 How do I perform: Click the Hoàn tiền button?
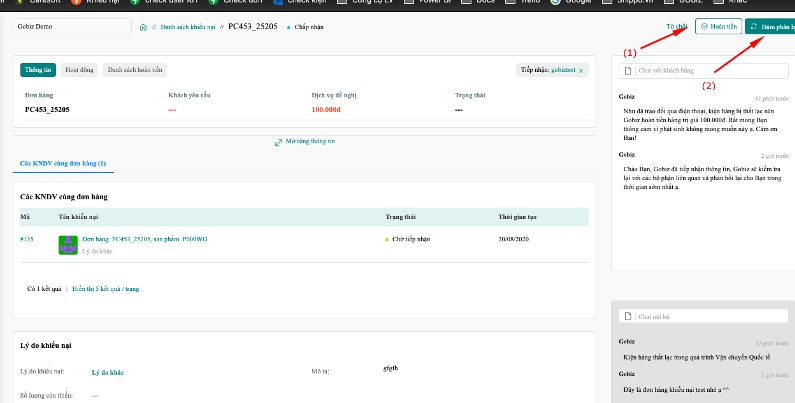click(718, 27)
